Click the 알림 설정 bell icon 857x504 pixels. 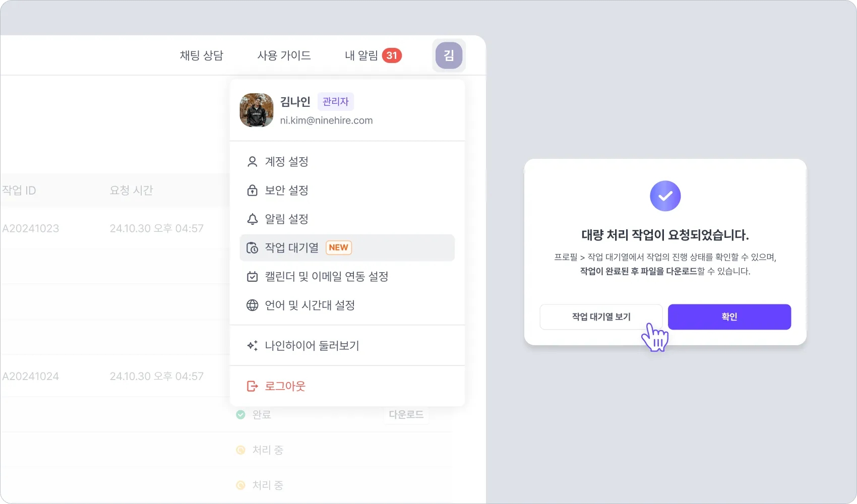click(252, 219)
